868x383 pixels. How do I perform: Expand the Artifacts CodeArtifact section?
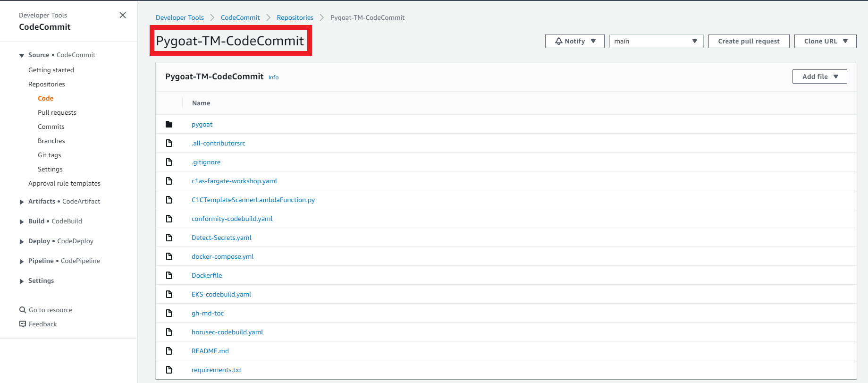[22, 202]
